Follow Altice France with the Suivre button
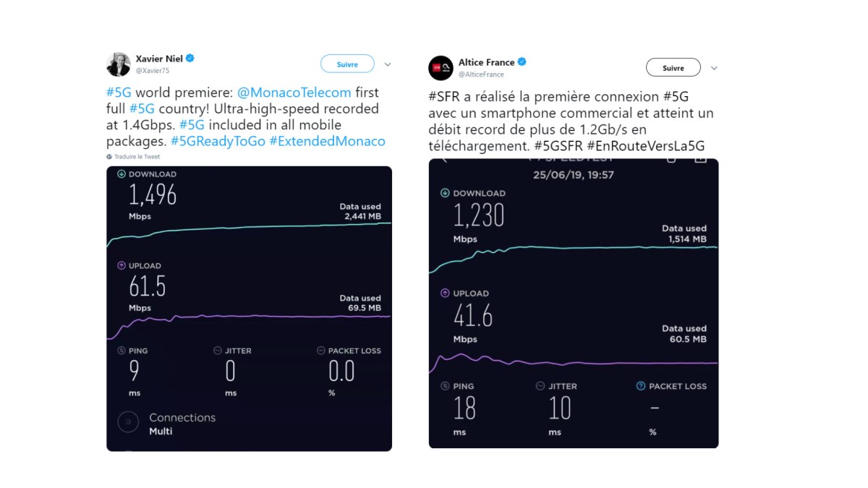The image size is (868, 488). point(673,68)
